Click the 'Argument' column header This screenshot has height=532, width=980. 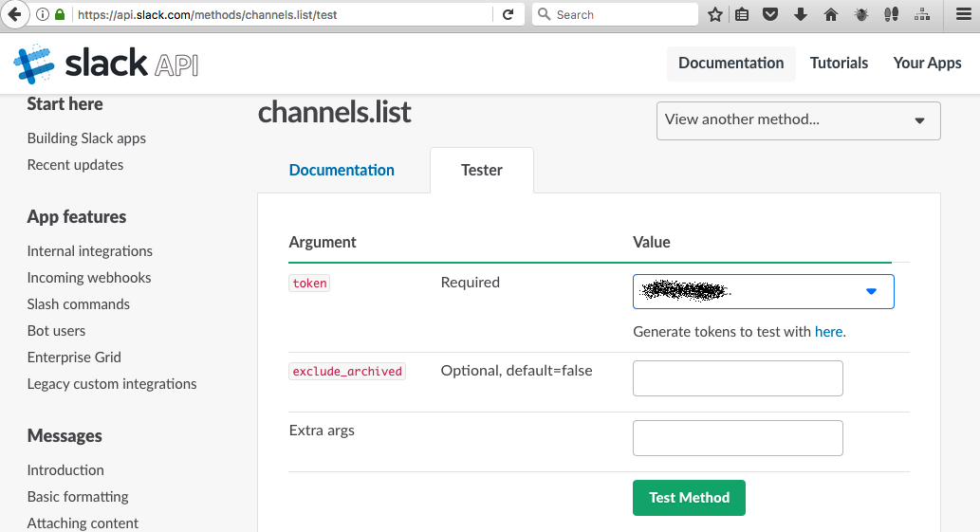323,242
